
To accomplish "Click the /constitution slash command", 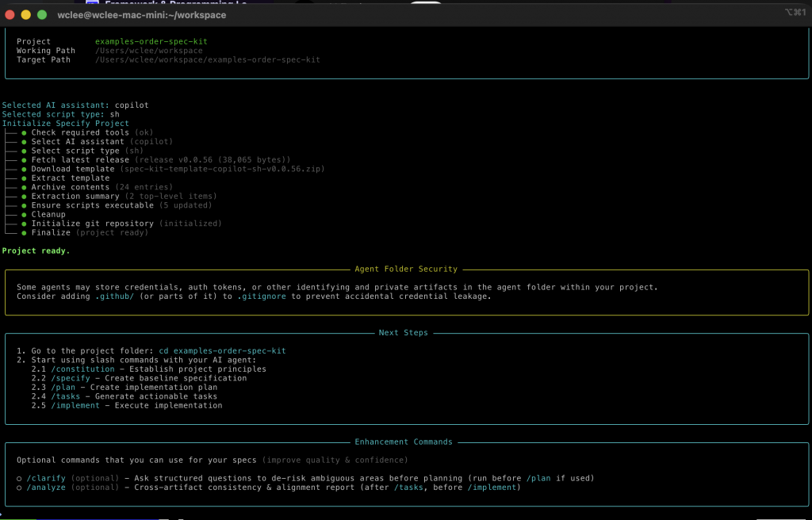I will pos(82,369).
